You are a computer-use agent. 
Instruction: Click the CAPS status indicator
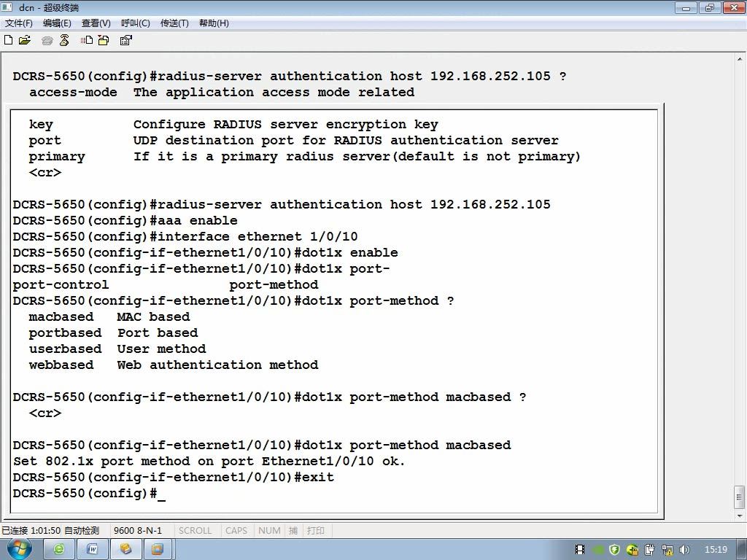[236, 531]
